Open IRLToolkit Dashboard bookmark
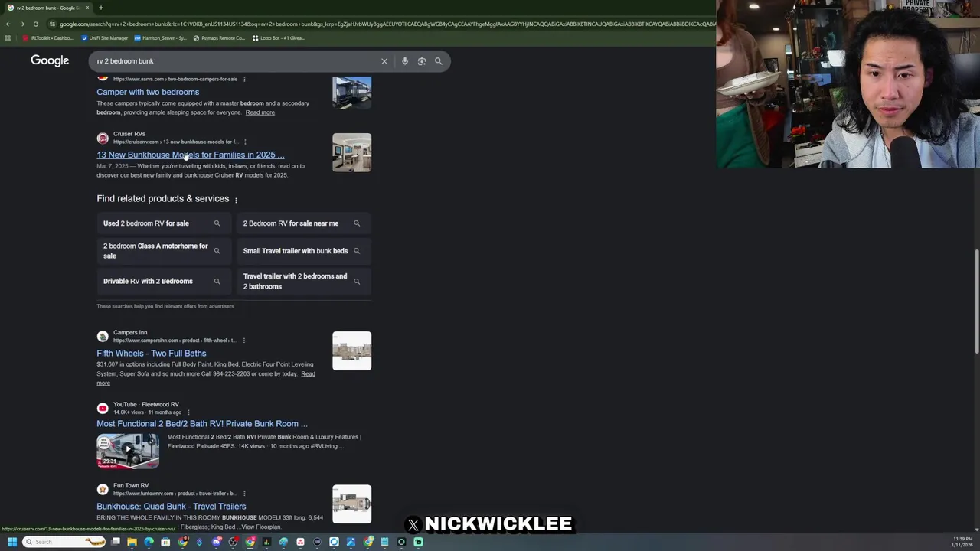The height and width of the screenshot is (551, 980). point(47,38)
